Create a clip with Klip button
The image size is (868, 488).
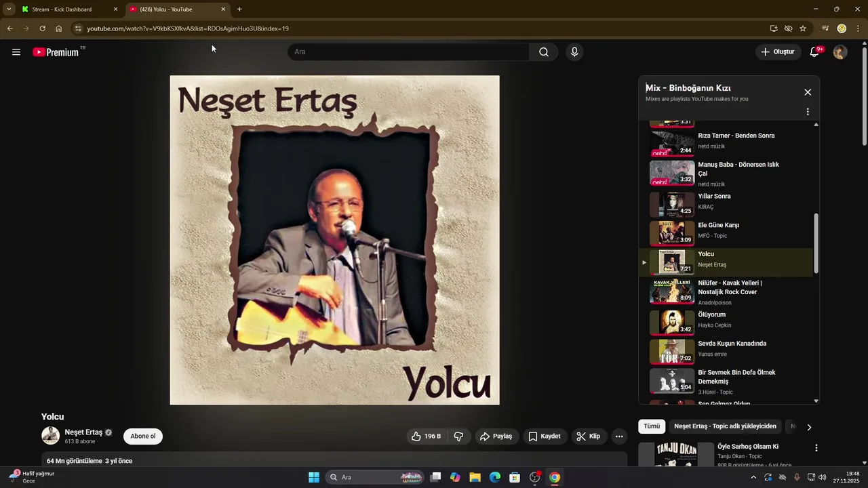pos(588,436)
